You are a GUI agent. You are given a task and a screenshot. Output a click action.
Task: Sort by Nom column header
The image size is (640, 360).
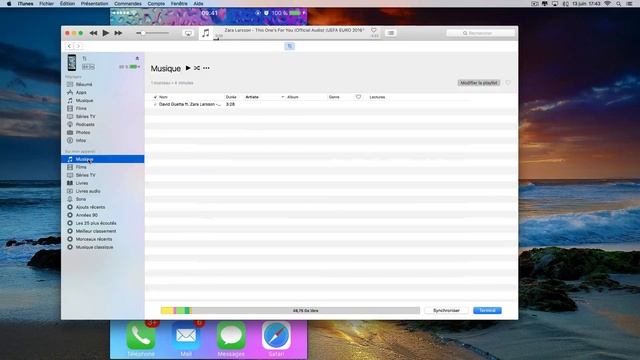tap(163, 97)
